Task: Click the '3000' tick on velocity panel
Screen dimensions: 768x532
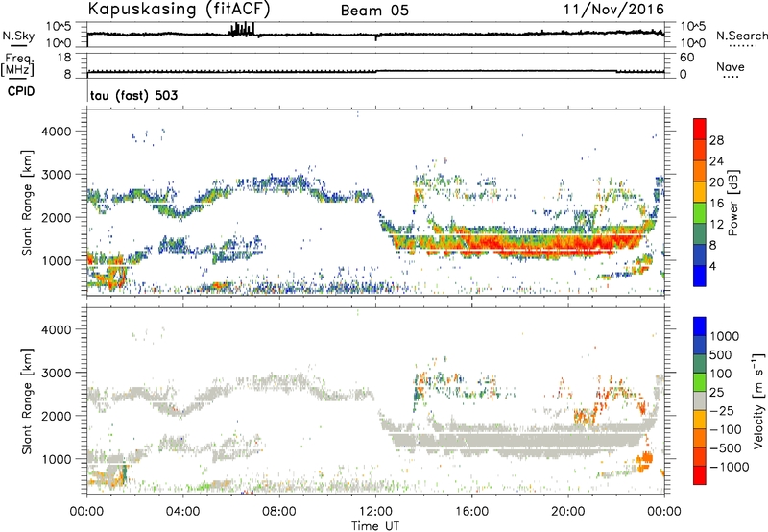Action: point(57,373)
